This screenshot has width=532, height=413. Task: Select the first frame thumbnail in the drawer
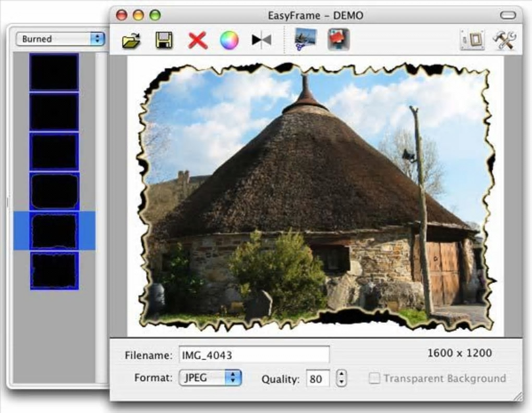click(54, 72)
